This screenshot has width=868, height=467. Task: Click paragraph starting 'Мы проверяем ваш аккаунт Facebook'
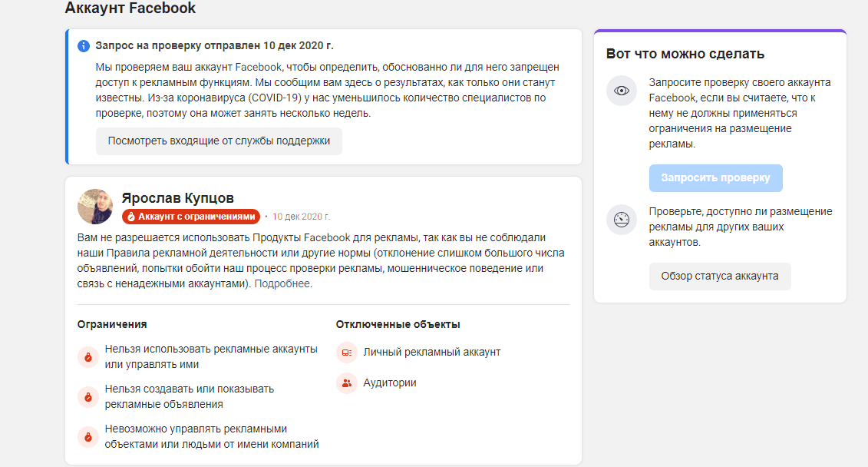pyautogui.click(x=327, y=91)
